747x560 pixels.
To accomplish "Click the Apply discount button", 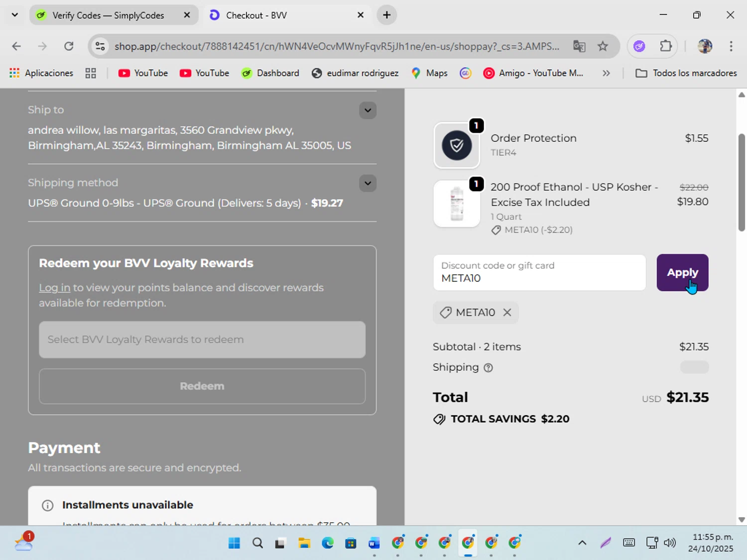I will 682,273.
